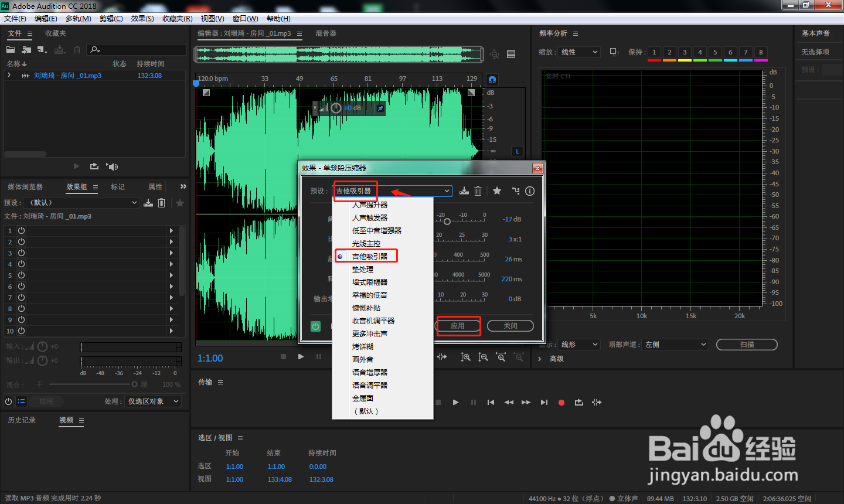Open the 多轨(M) menu
The height and width of the screenshot is (504, 844).
79,19
